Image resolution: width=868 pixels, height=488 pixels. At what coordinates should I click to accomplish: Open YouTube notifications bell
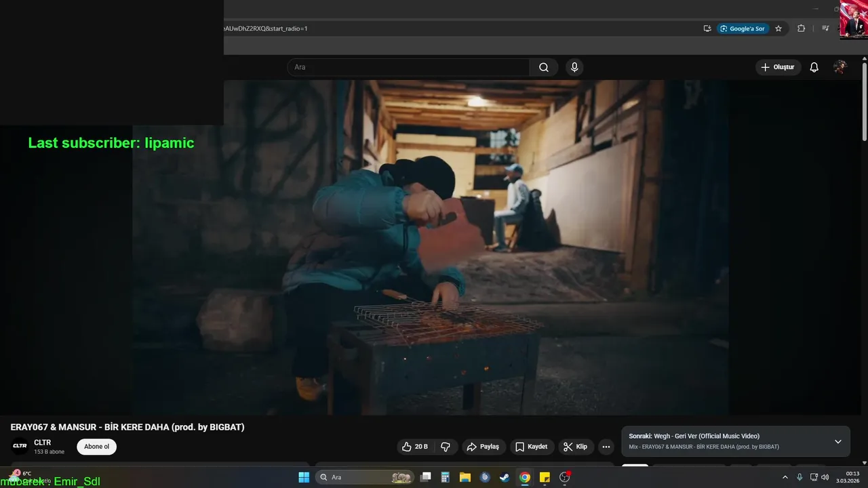click(x=814, y=67)
